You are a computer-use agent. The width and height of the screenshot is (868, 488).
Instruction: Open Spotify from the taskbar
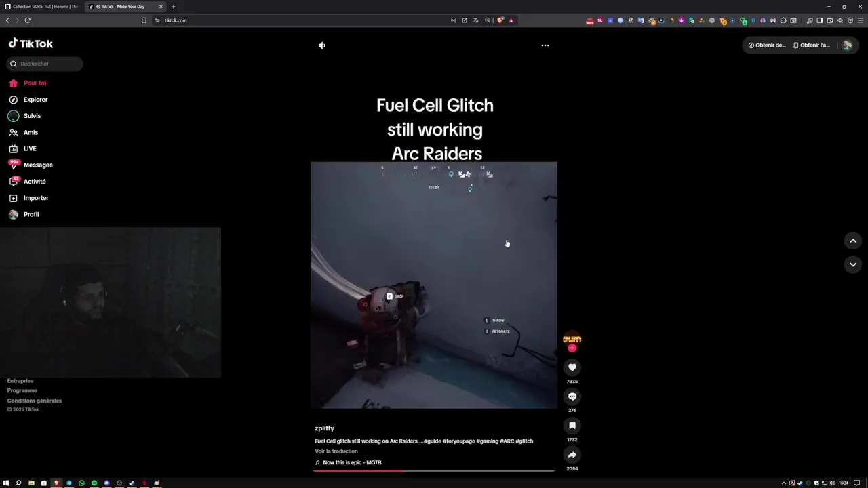94,483
